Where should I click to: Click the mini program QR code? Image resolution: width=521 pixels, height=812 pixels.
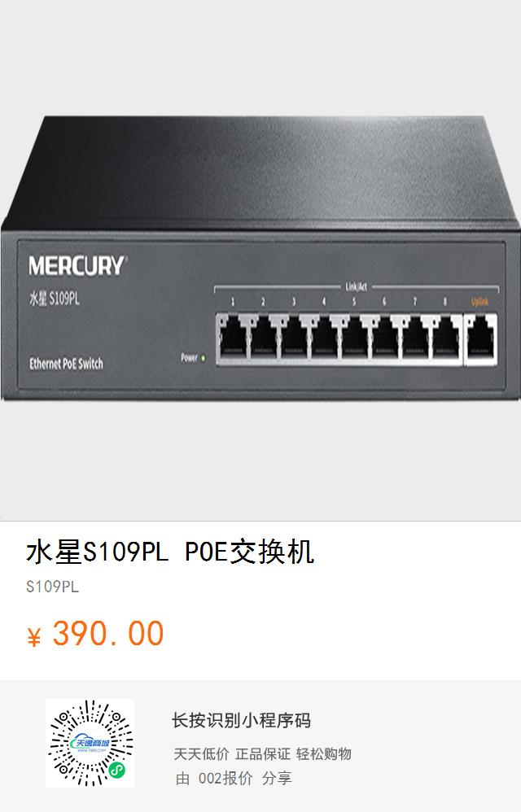[x=90, y=743]
